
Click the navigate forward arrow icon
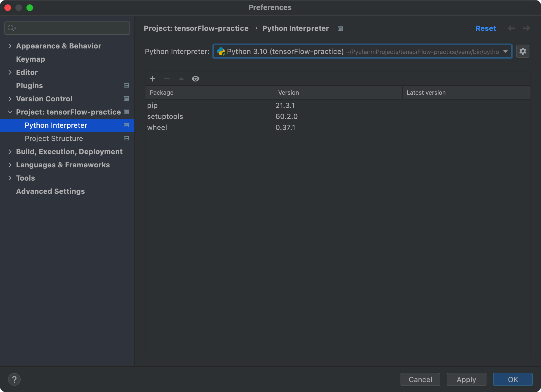click(526, 28)
